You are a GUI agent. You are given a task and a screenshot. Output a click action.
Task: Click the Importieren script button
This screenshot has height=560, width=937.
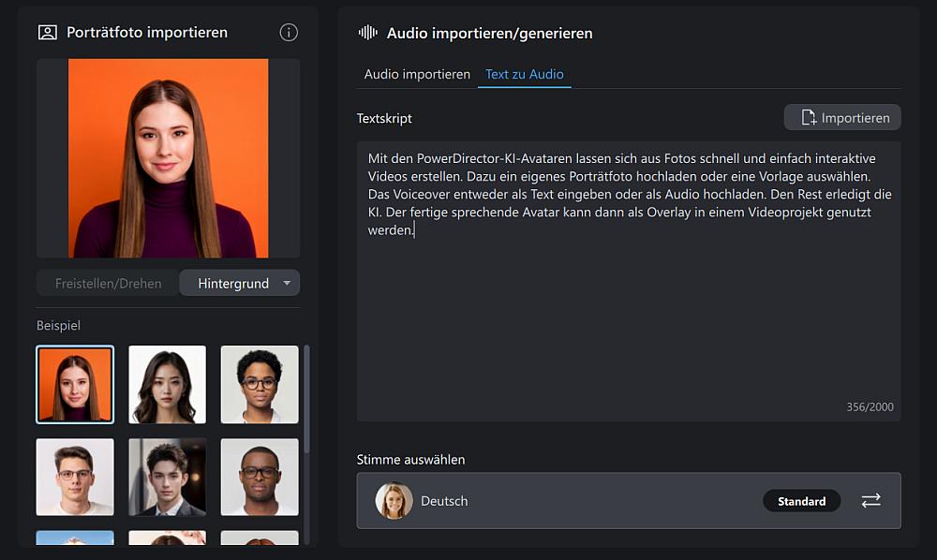842,118
